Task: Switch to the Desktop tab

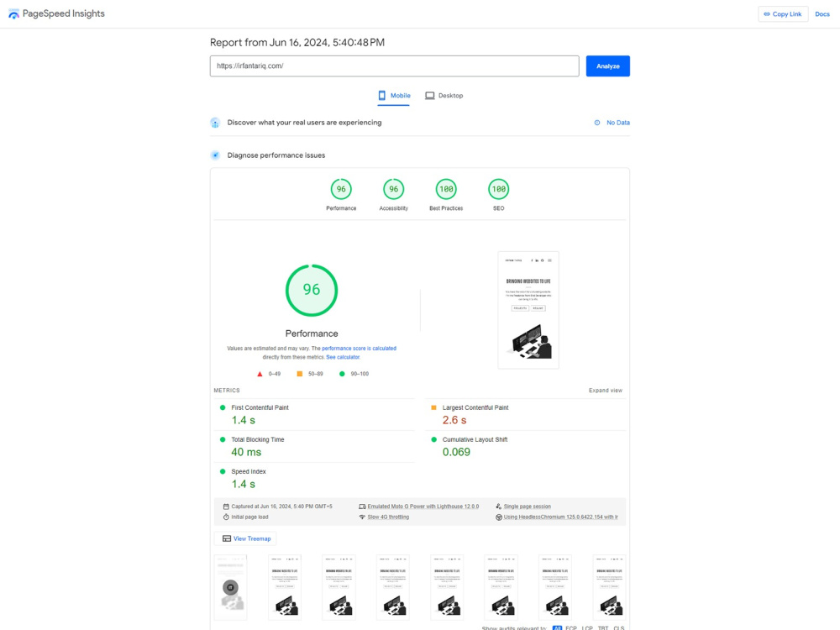Action: click(x=444, y=95)
